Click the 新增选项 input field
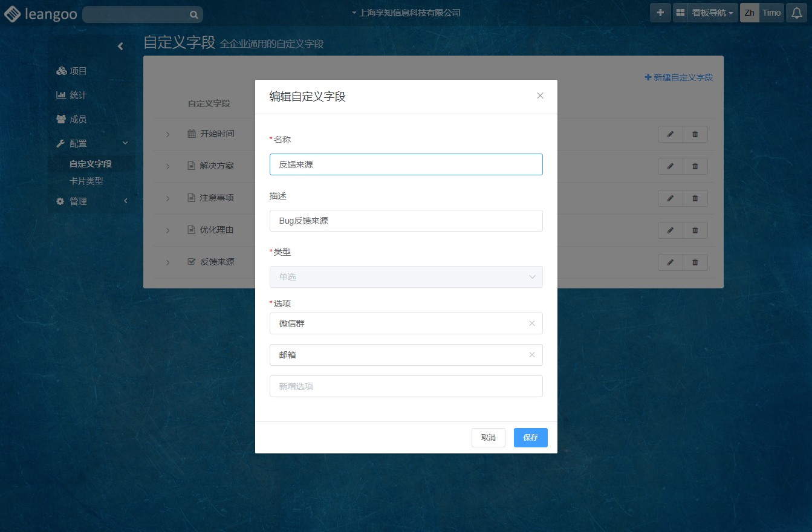Viewport: 812px width, 532px height. (x=406, y=386)
